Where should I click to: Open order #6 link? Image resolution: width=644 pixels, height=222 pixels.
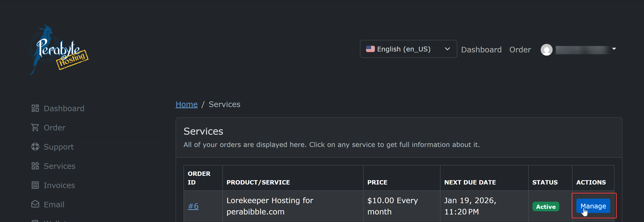[x=193, y=206]
